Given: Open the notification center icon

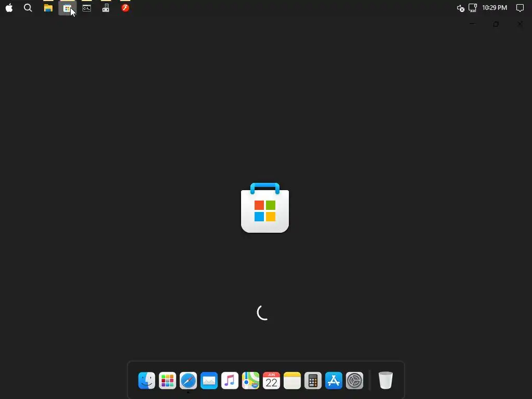Looking at the screenshot, I should tap(520, 8).
